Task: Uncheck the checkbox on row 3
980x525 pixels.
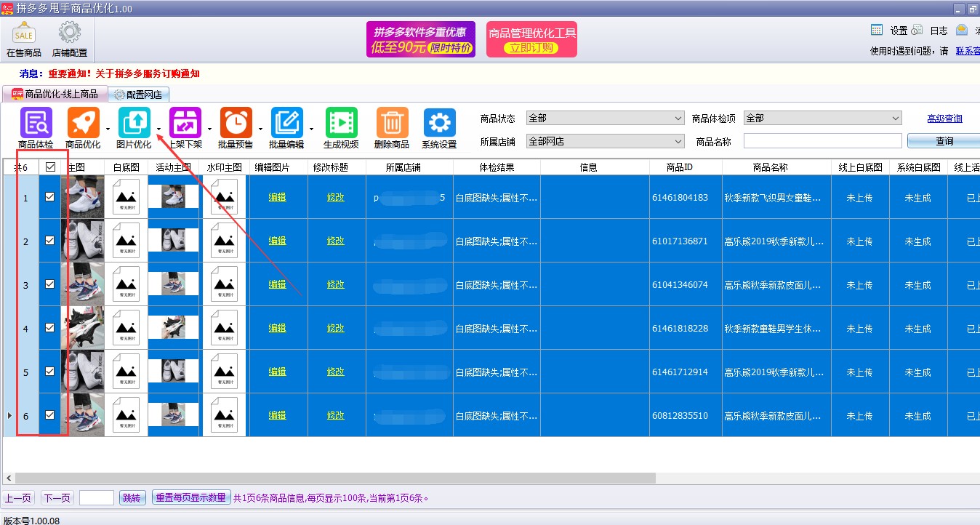Action: click(x=49, y=284)
